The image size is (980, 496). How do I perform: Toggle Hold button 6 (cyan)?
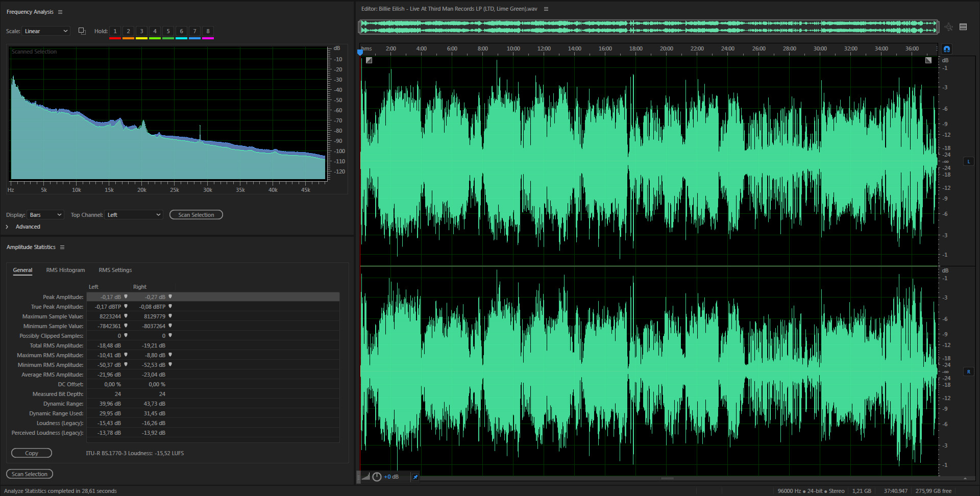click(181, 32)
